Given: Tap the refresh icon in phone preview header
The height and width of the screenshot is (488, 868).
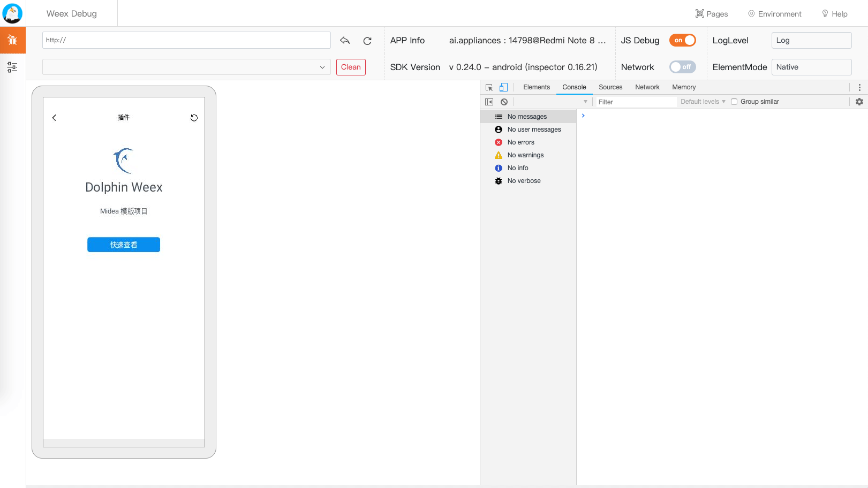Looking at the screenshot, I should pos(194,118).
